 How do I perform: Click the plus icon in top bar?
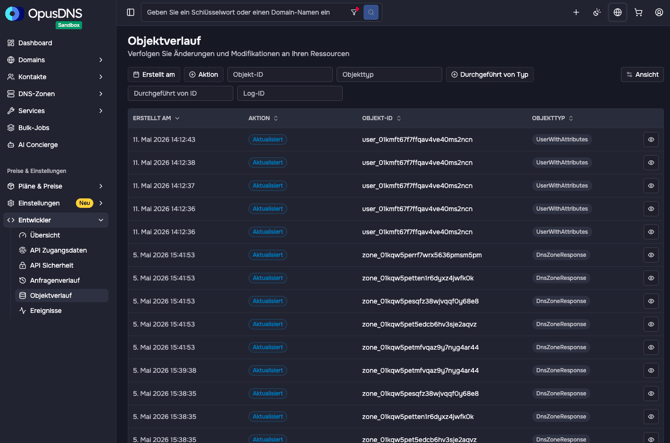coord(576,12)
